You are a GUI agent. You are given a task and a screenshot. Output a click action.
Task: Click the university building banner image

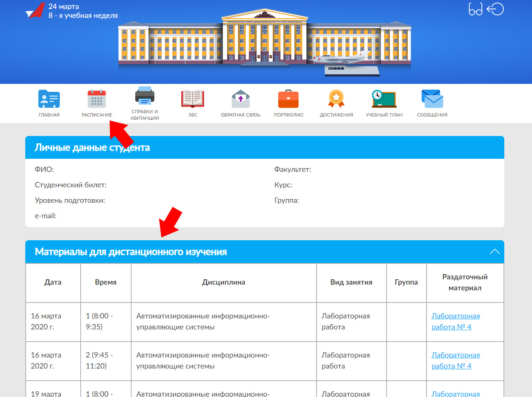(x=265, y=42)
